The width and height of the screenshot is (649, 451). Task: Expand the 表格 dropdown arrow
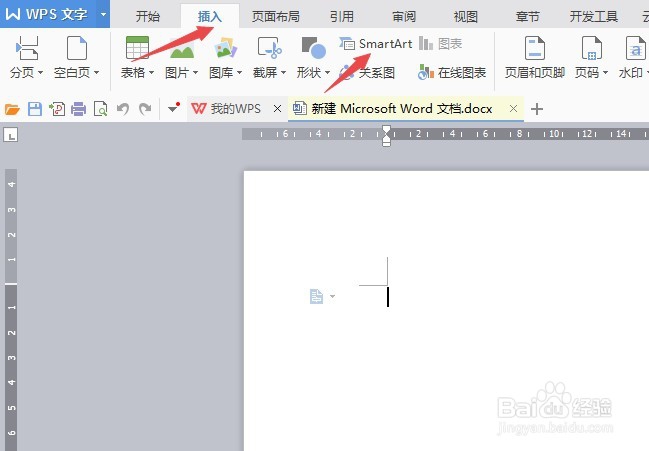pyautogui.click(x=151, y=72)
